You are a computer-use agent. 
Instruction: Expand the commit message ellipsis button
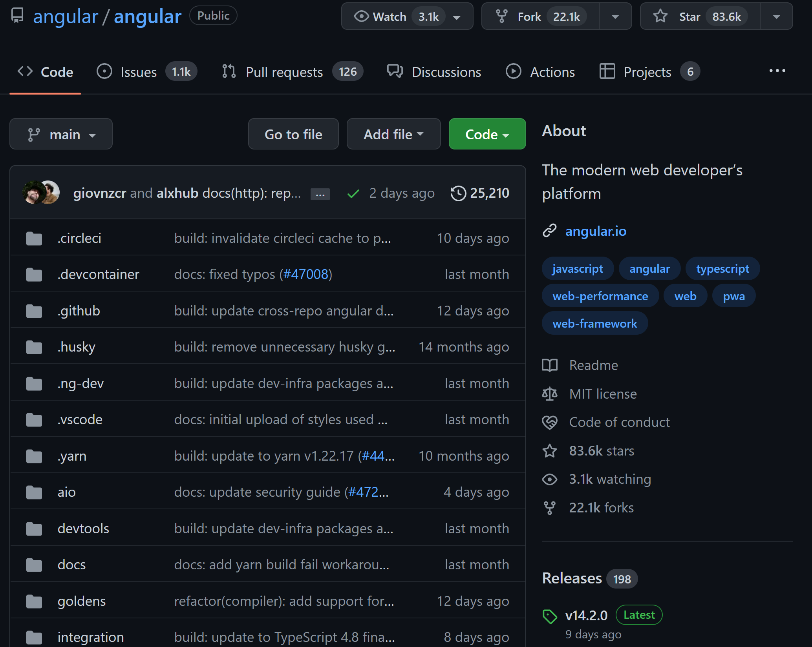(320, 194)
